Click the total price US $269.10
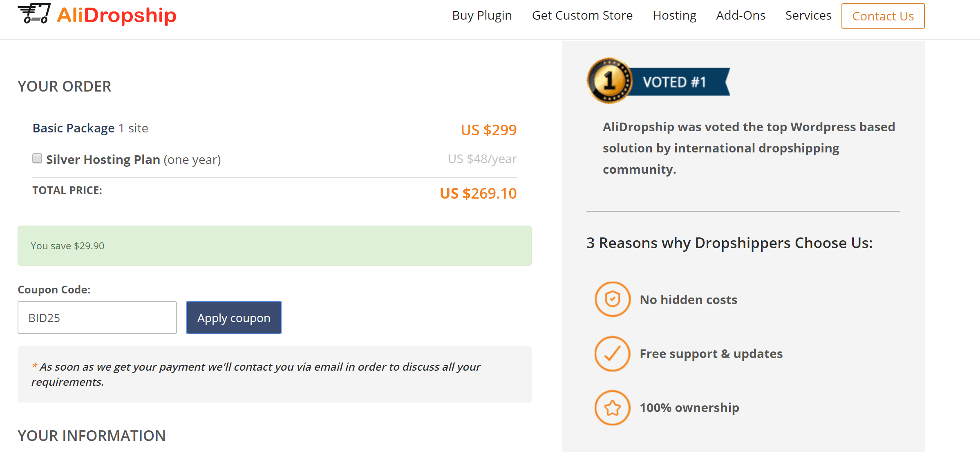Viewport: 980px width, 452px height. [x=478, y=193]
